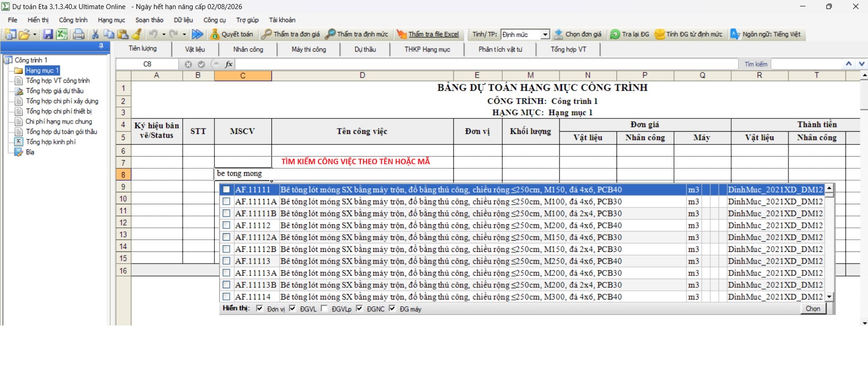Expand the Open folder dropdown arrow

pyautogui.click(x=35, y=34)
